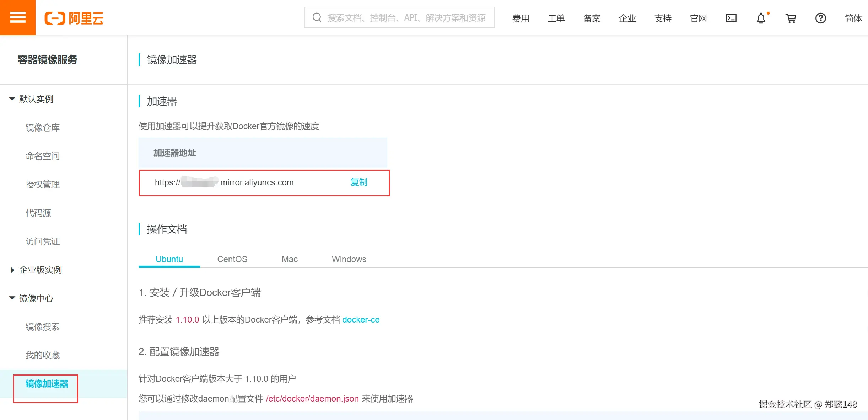Open the shopping cart icon
The image size is (868, 420).
pyautogui.click(x=791, y=18)
